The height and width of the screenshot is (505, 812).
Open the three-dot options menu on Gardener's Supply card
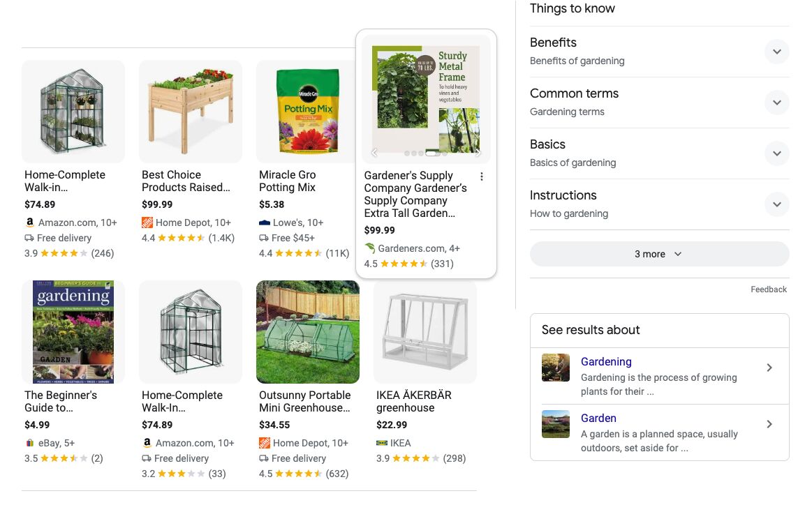pos(482,176)
